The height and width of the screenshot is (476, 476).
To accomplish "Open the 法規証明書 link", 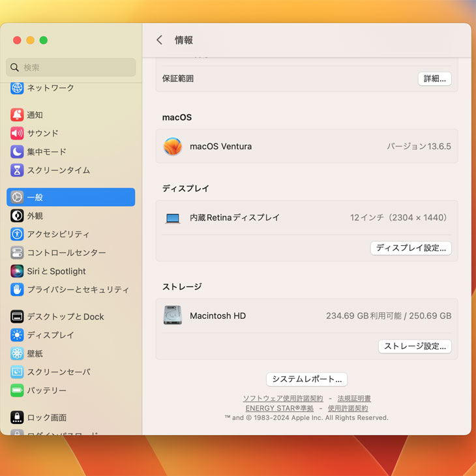I will (x=354, y=398).
